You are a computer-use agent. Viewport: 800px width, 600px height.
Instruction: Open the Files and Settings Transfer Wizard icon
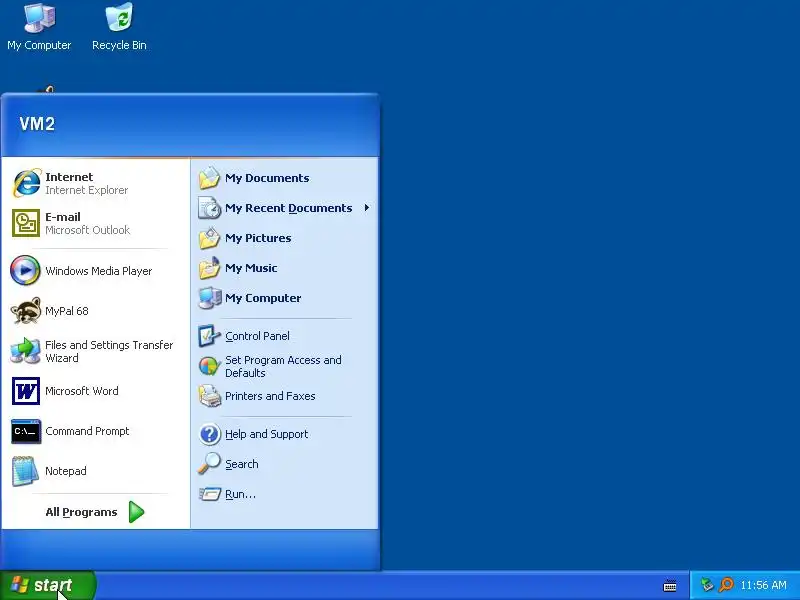(x=26, y=351)
